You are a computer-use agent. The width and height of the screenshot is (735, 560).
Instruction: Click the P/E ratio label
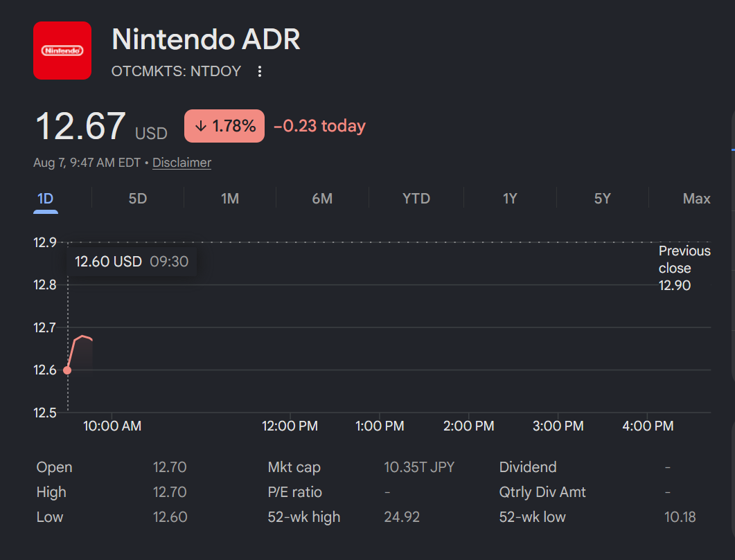(x=295, y=492)
